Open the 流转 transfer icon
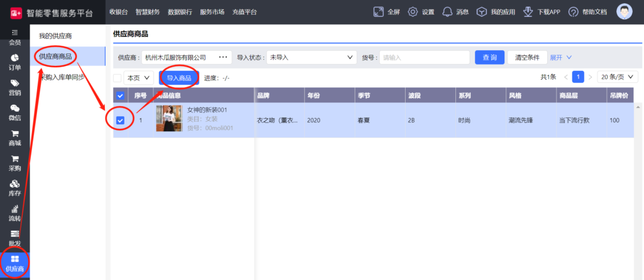Screen dimensions: 644x280 15,208
